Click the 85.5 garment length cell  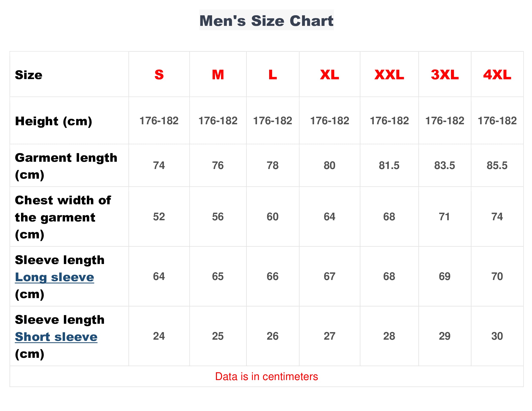pos(497,166)
